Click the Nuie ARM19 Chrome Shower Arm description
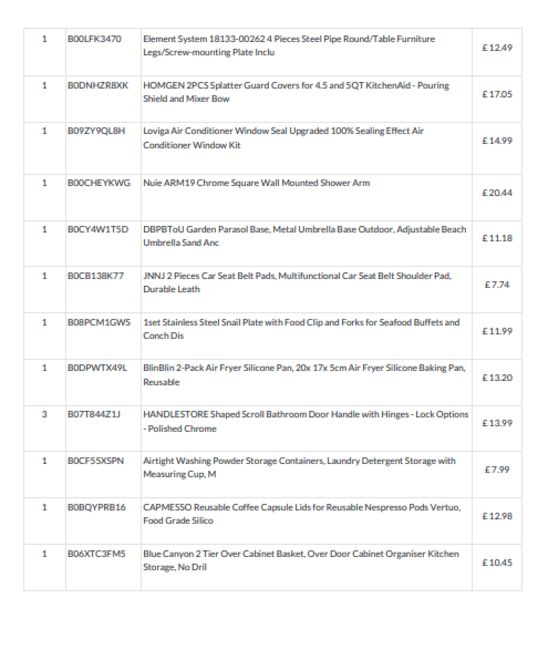The width and height of the screenshot is (538, 650). pyautogui.click(x=256, y=183)
